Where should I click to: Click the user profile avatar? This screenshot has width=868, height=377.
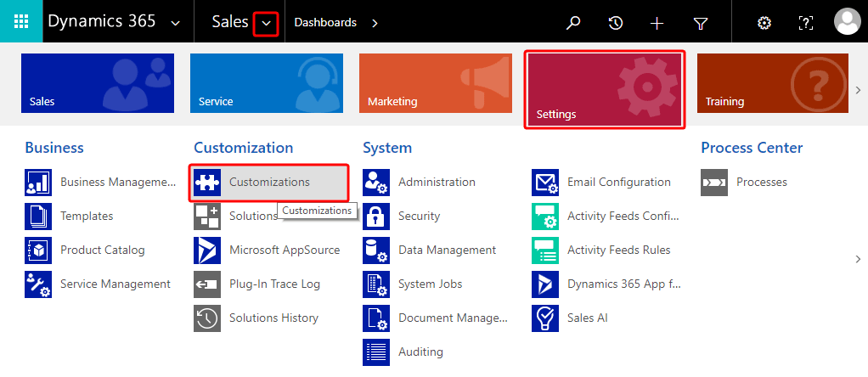click(x=847, y=21)
